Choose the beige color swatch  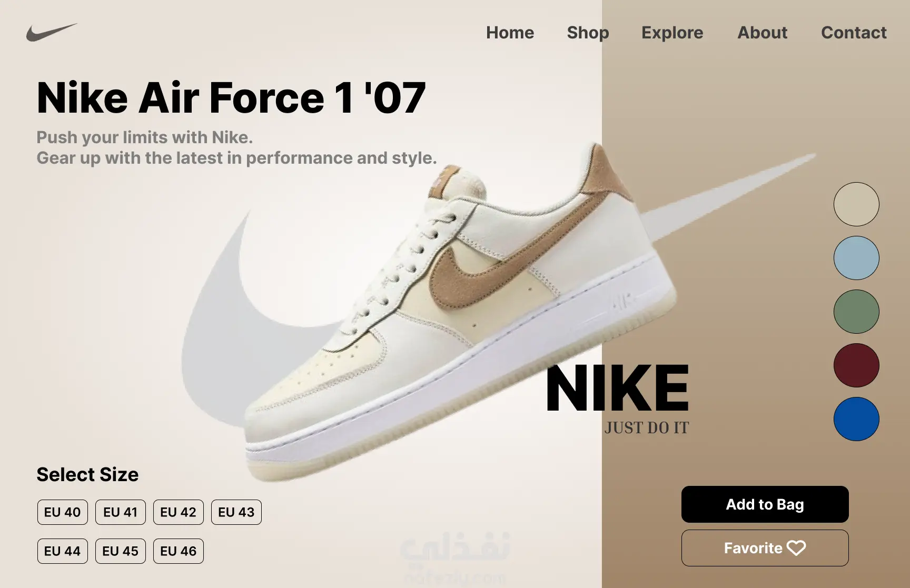point(856,204)
